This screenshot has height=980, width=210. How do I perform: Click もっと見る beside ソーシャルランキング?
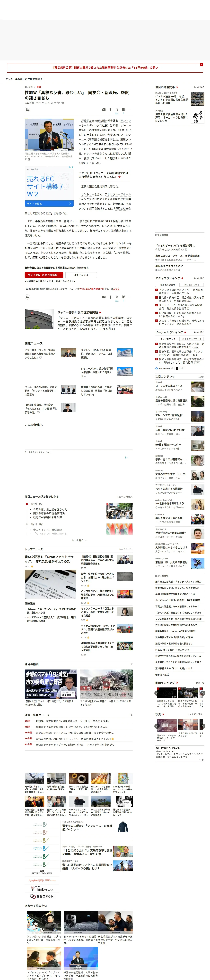[x=199, y=333]
